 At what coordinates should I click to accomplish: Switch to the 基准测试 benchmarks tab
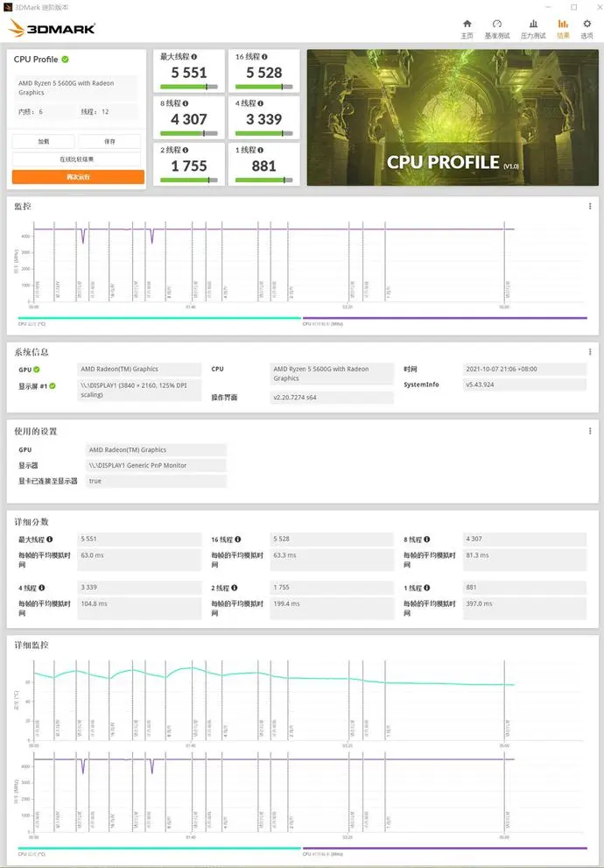click(496, 29)
